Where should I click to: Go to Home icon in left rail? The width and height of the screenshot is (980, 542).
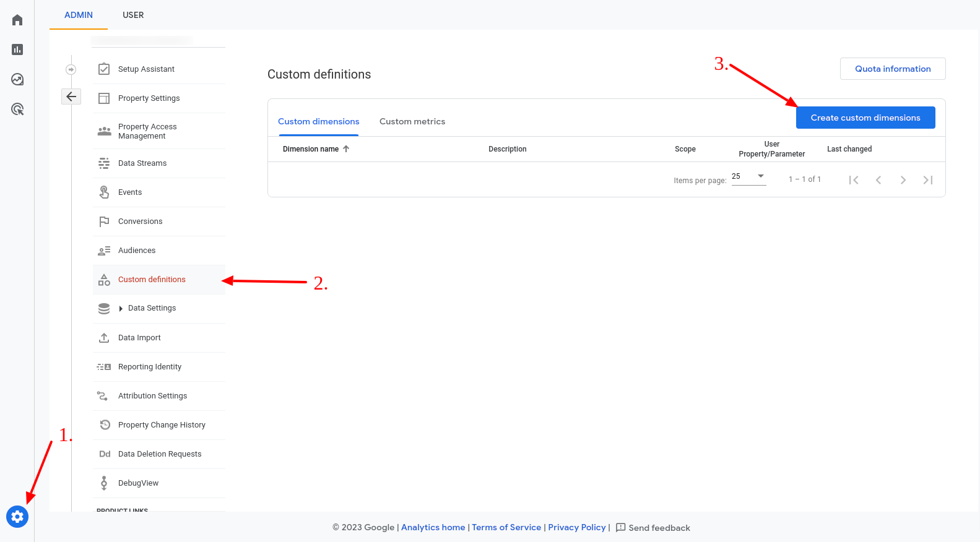pos(17,20)
